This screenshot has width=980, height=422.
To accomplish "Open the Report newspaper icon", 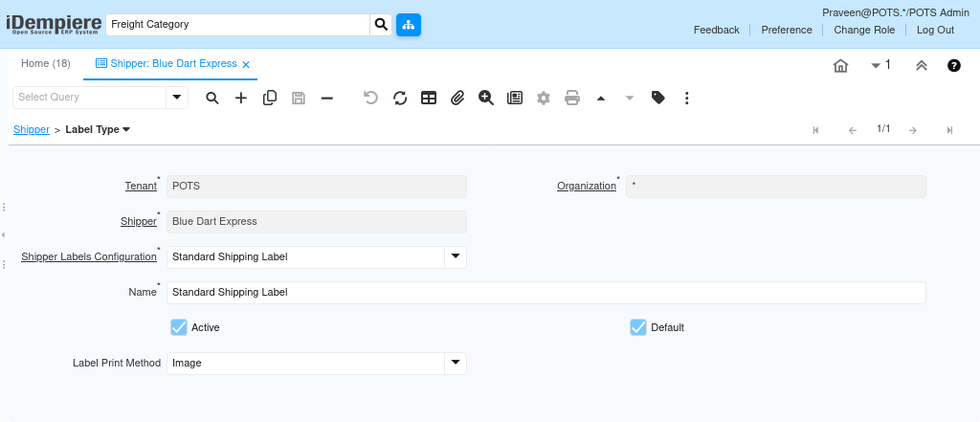I will pos(515,99).
